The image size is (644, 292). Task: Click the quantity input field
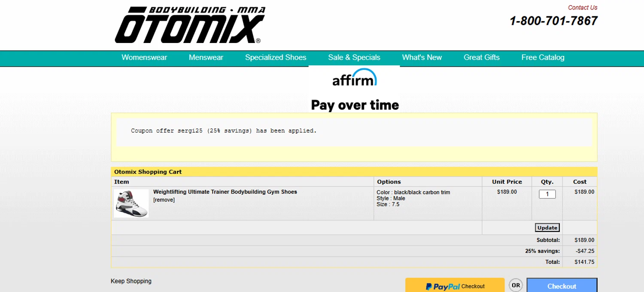click(x=547, y=194)
